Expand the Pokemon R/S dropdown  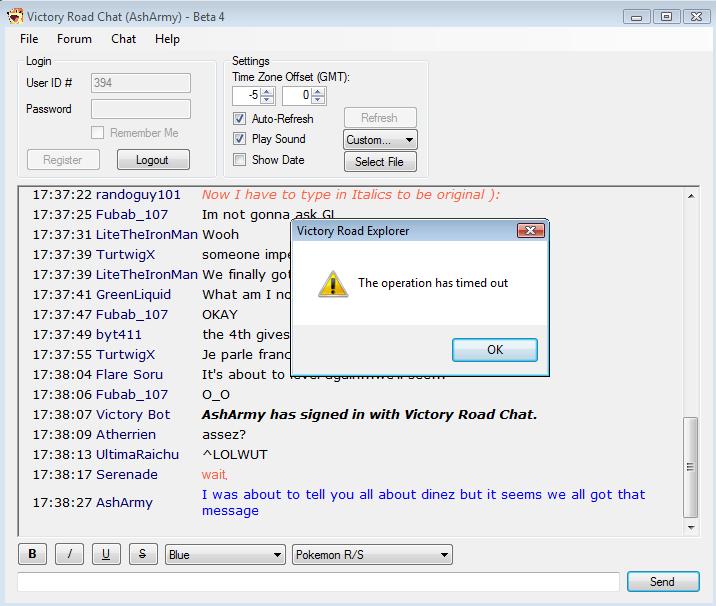372,555
